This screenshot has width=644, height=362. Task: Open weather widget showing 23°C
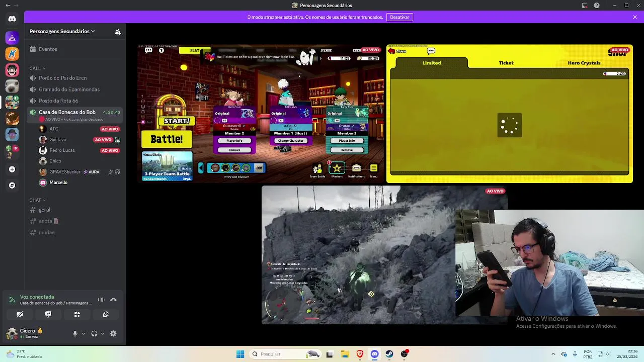point(24,354)
